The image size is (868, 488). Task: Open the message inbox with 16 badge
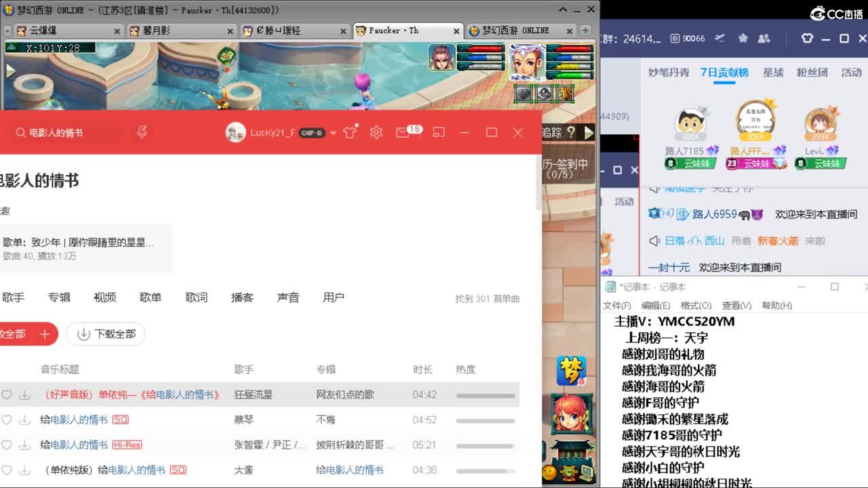click(403, 132)
